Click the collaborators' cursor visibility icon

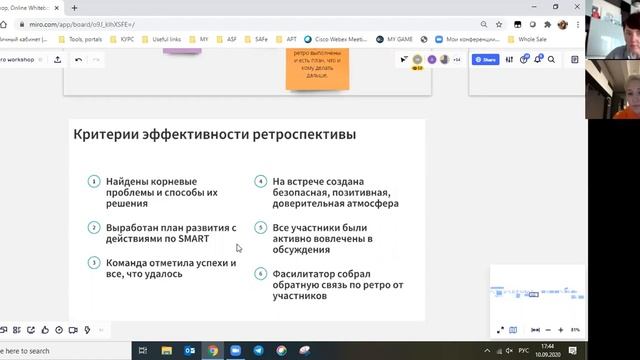404,60
